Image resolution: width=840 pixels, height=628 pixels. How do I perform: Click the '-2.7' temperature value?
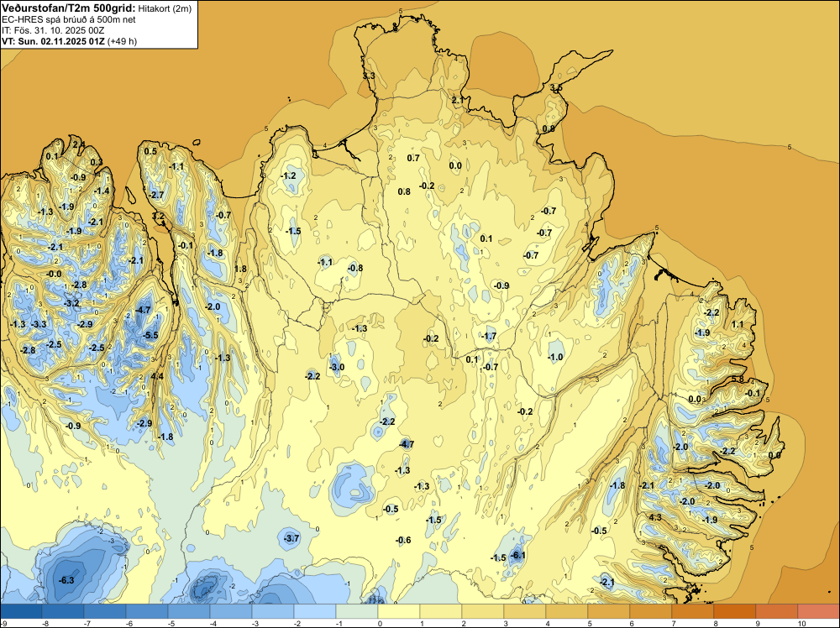(x=156, y=194)
